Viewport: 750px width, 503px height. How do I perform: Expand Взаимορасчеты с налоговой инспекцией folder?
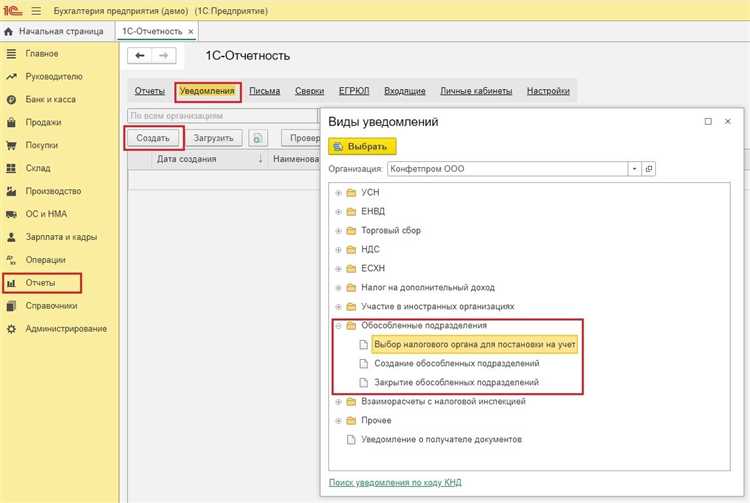pos(338,402)
